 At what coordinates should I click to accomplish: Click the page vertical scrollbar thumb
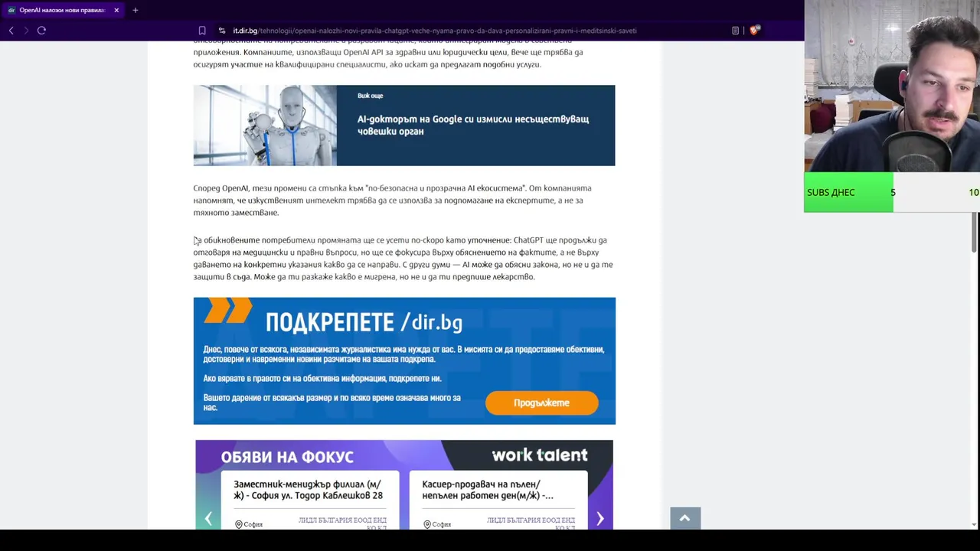pos(975,232)
